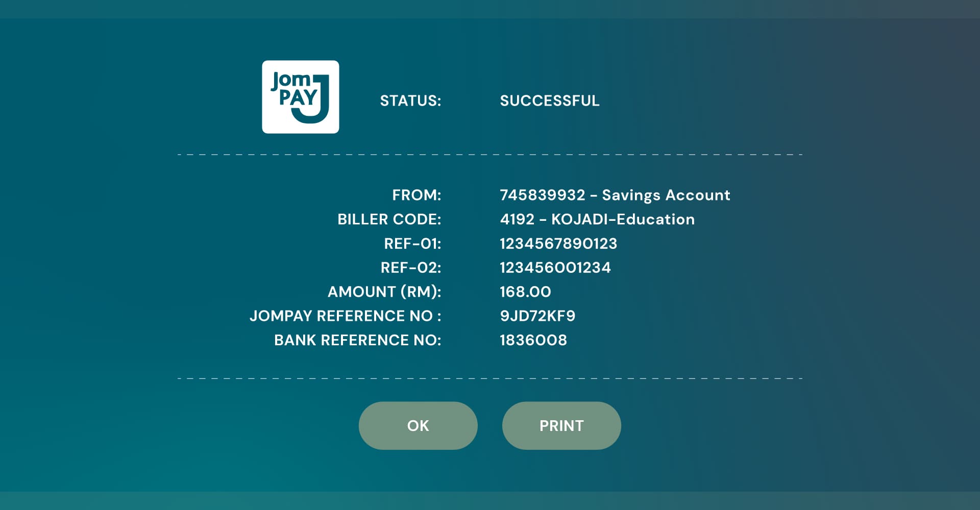The image size is (980, 510).
Task: Click the JOMPAY REFERENCE NO label
Action: pos(345,316)
